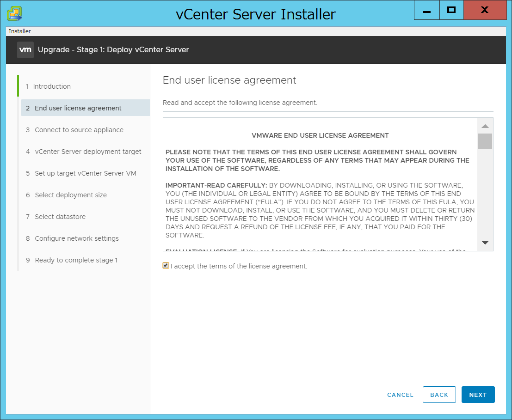Click the license text scroll up arrow

(x=485, y=126)
